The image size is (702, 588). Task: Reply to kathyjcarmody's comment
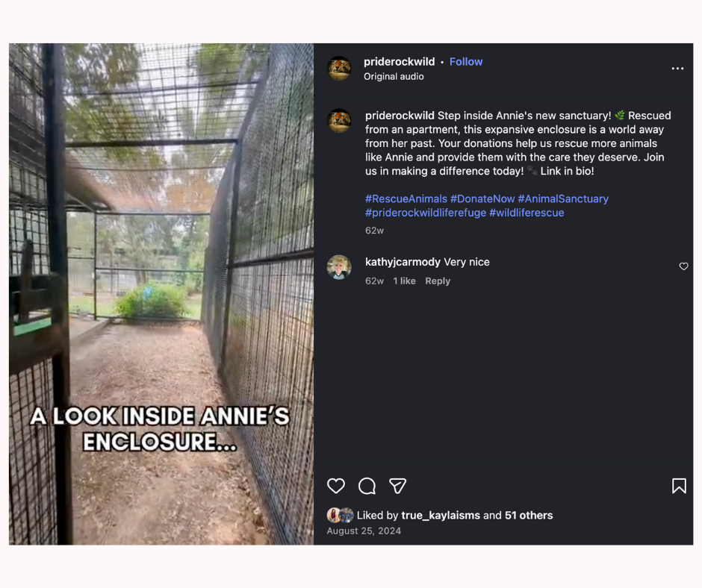click(x=438, y=281)
